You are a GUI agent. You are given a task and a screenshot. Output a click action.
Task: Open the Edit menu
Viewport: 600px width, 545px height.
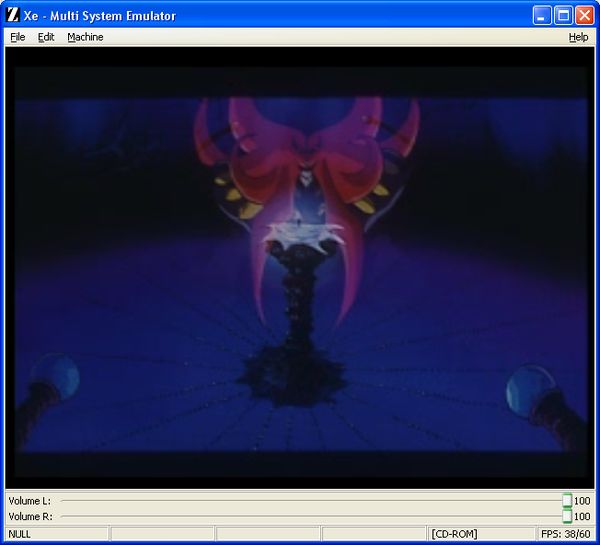tap(46, 37)
